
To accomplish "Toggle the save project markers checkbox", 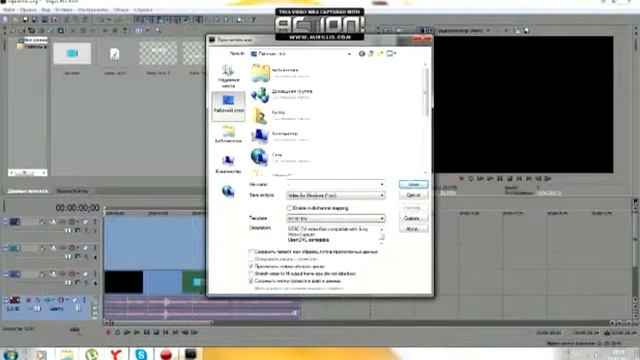I will 251,281.
